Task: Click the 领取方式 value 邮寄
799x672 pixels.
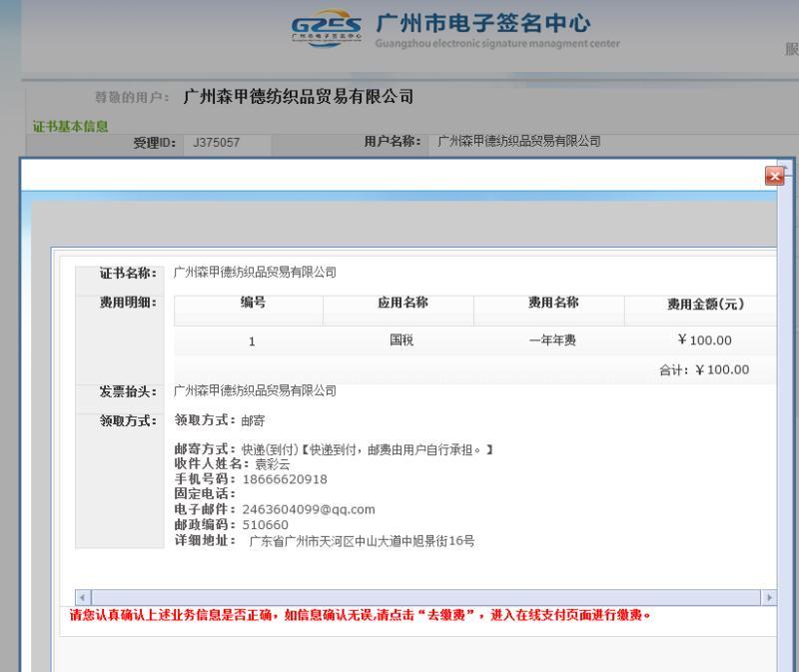Action: pos(253,420)
